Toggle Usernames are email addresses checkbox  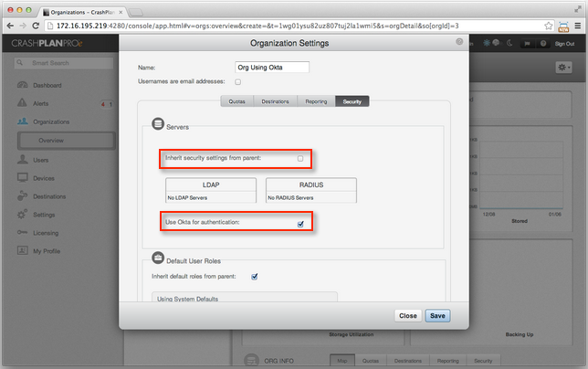point(238,82)
